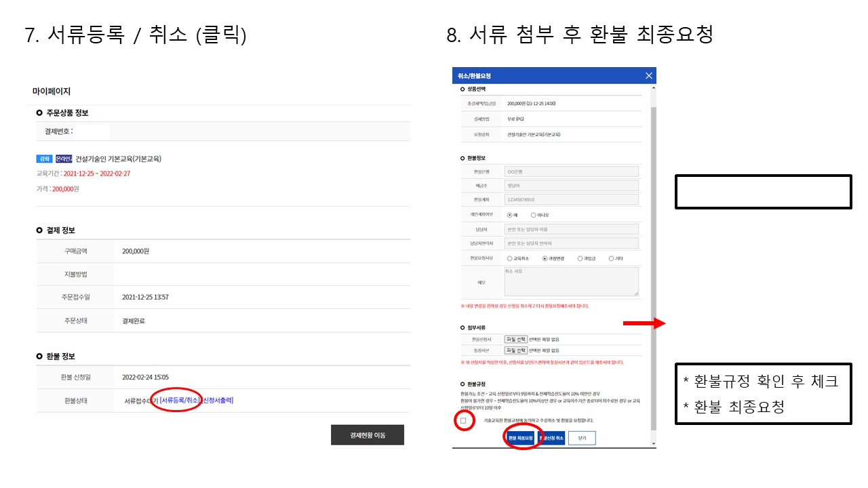
Task: Click the scrollbar up arrow in the refund dialog
Action: [x=653, y=88]
